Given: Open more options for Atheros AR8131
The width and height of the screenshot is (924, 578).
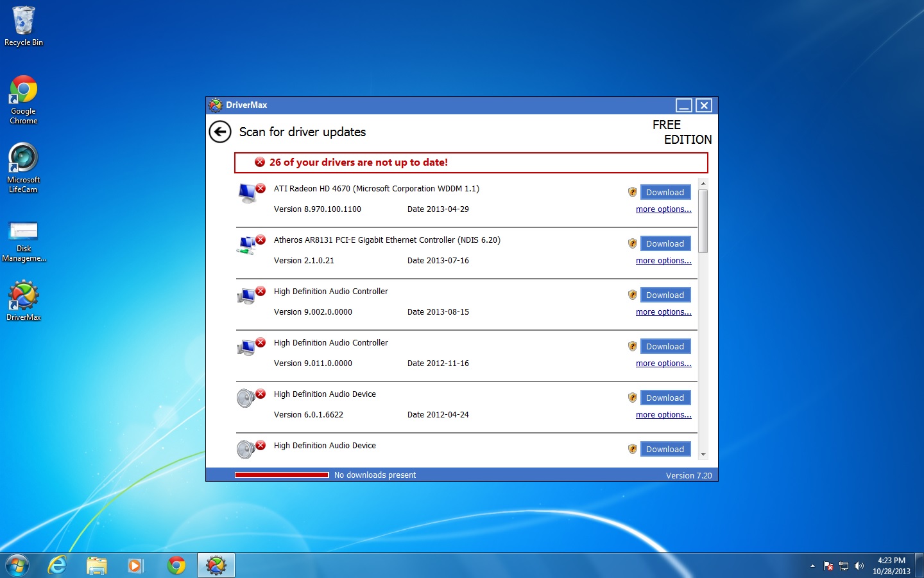Looking at the screenshot, I should pos(663,261).
